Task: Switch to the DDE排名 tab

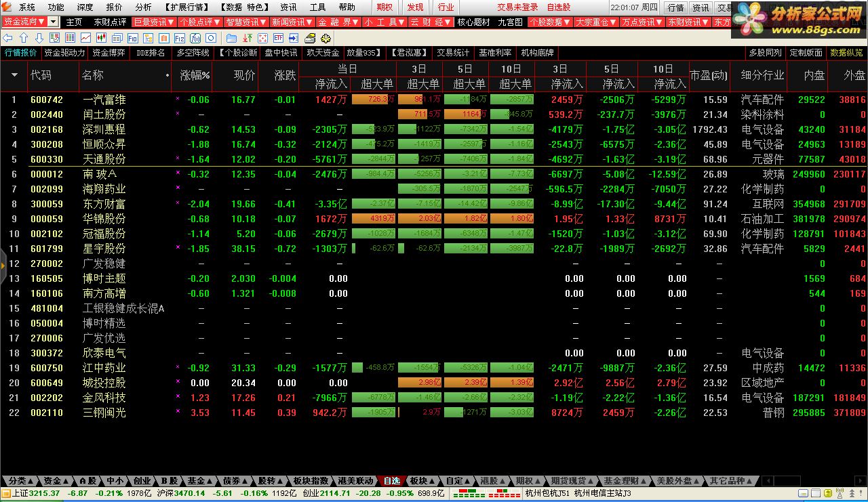Action: (151, 53)
